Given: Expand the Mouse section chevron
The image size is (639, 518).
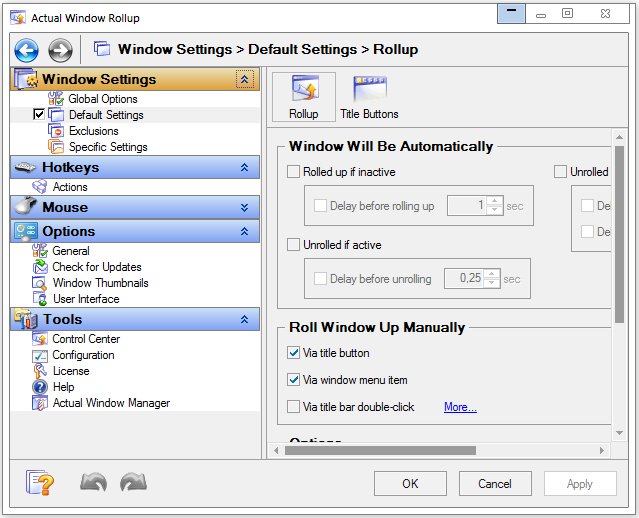Looking at the screenshot, I should pyautogui.click(x=245, y=207).
